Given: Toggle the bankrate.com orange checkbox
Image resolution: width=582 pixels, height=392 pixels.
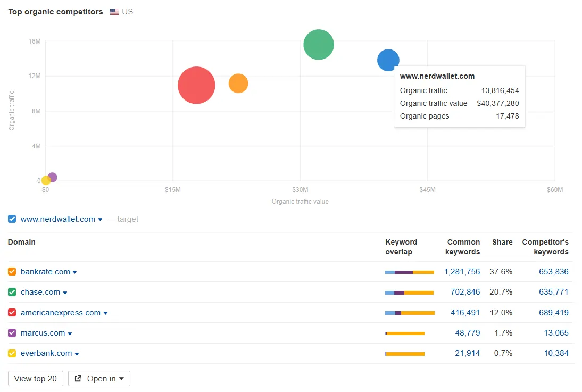Looking at the screenshot, I should [12, 272].
